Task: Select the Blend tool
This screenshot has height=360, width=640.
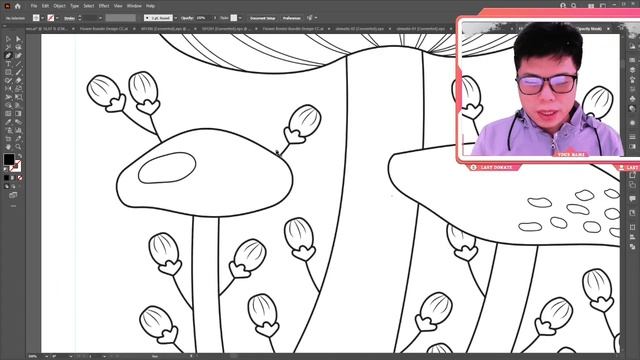Action: pyautogui.click(x=18, y=122)
